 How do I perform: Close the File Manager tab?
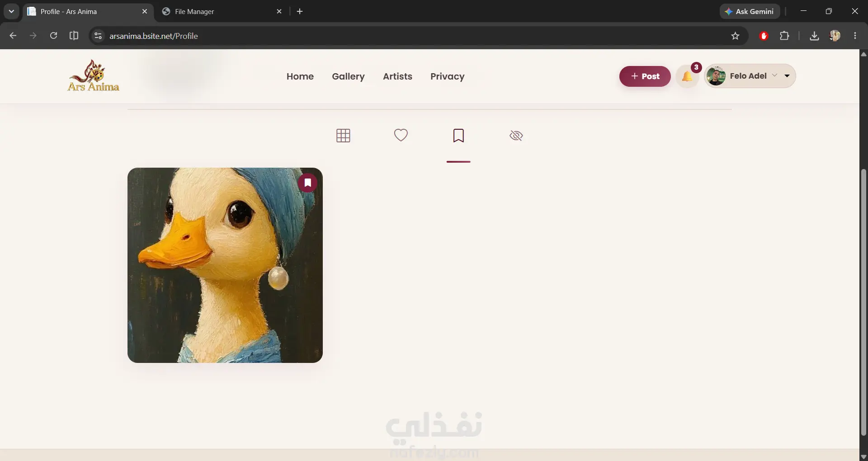point(279,11)
